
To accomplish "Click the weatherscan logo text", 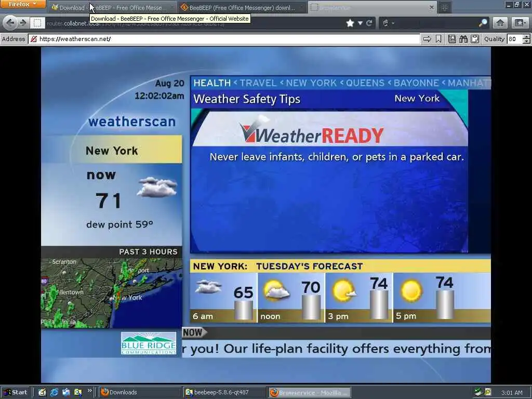I will coord(132,122).
